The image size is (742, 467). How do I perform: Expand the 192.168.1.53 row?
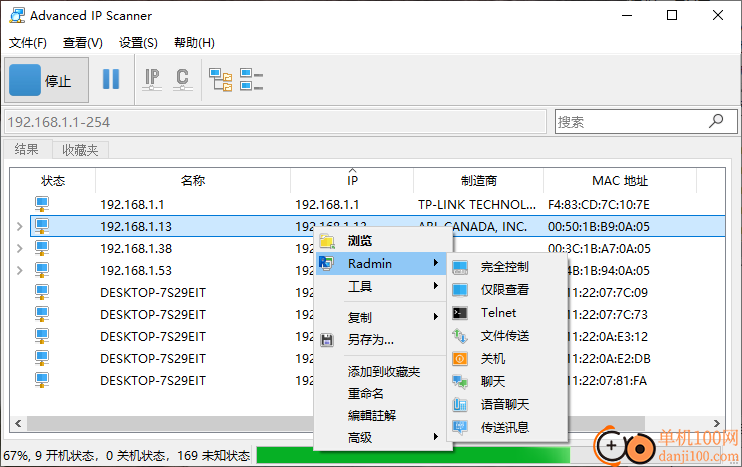[19, 271]
